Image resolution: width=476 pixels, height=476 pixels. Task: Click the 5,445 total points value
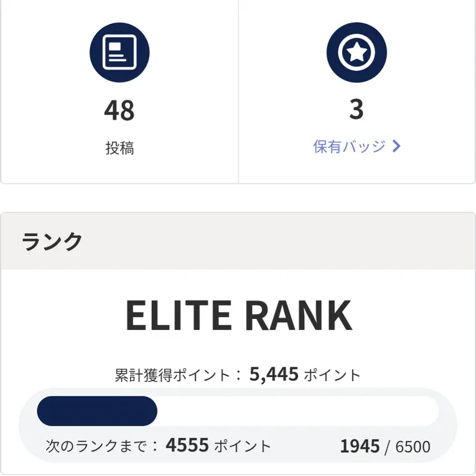click(x=274, y=374)
